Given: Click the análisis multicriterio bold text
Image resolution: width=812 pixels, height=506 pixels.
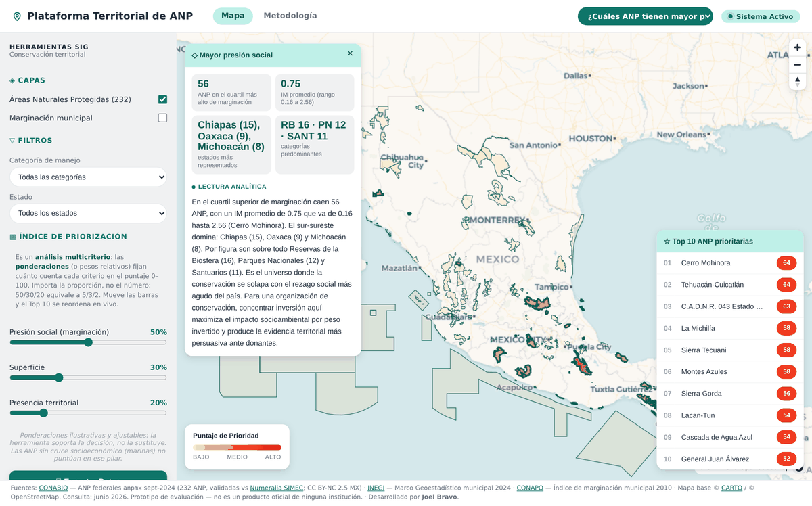Looking at the screenshot, I should pos(72,257).
